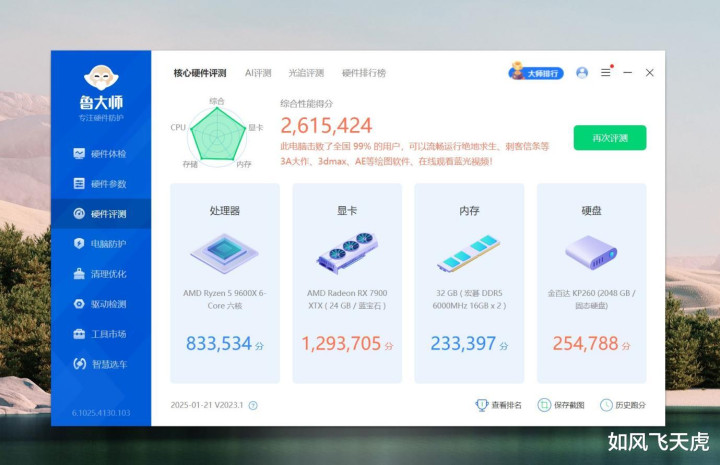Click the 显卡 graphics card illustration
The width and height of the screenshot is (720, 465).
[347, 253]
